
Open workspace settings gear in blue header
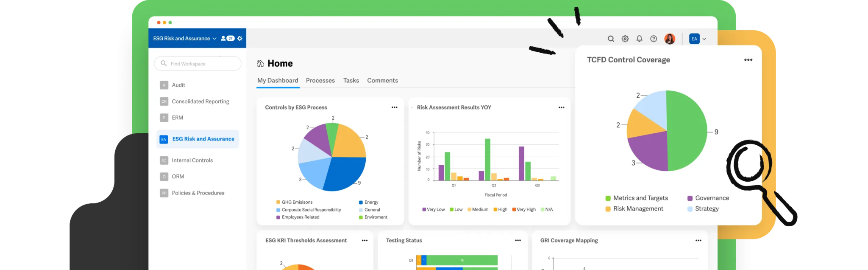click(x=240, y=38)
